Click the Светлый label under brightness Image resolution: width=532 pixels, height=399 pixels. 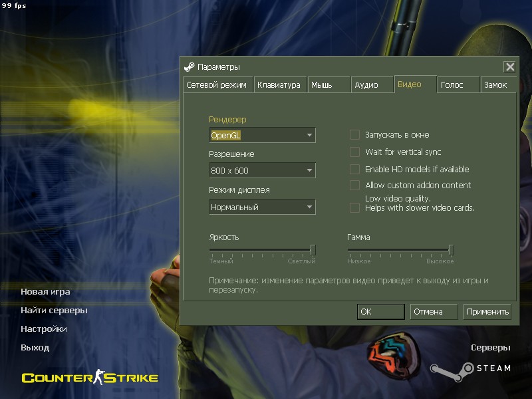pyautogui.click(x=302, y=261)
